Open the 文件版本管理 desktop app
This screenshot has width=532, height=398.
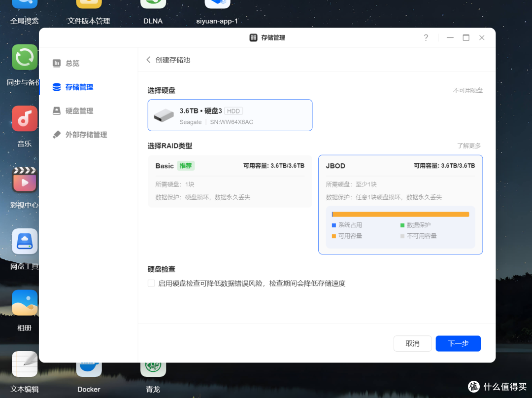[x=89, y=4]
